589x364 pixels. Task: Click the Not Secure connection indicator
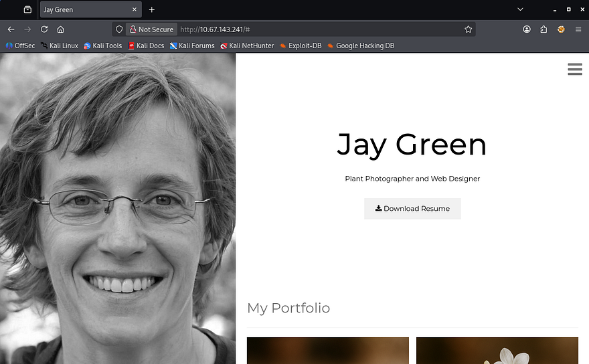[151, 29]
